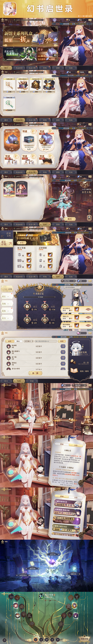This screenshot has width=93, height=644.
Task: Click the 成长 achievement medal worth 370
Action: pos(27,306)
